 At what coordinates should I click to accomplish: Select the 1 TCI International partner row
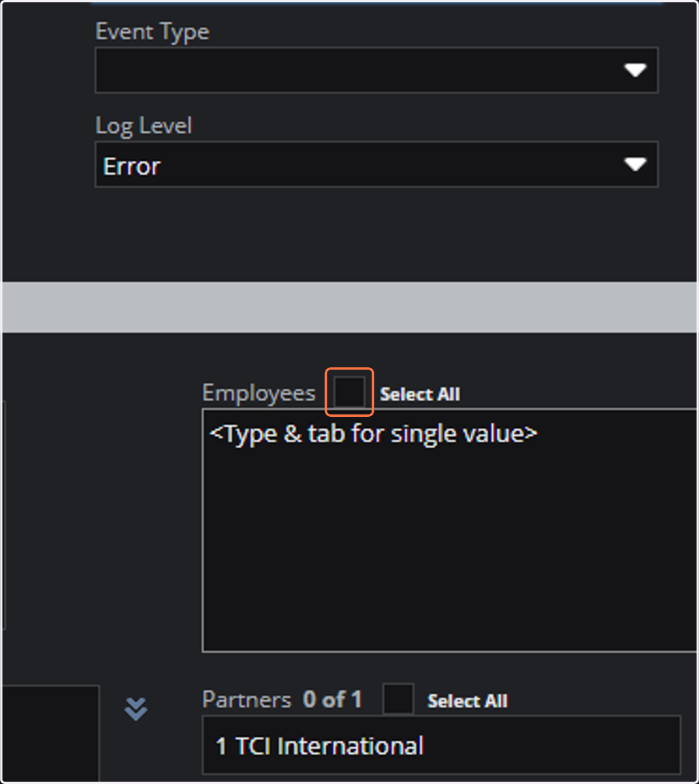442,746
